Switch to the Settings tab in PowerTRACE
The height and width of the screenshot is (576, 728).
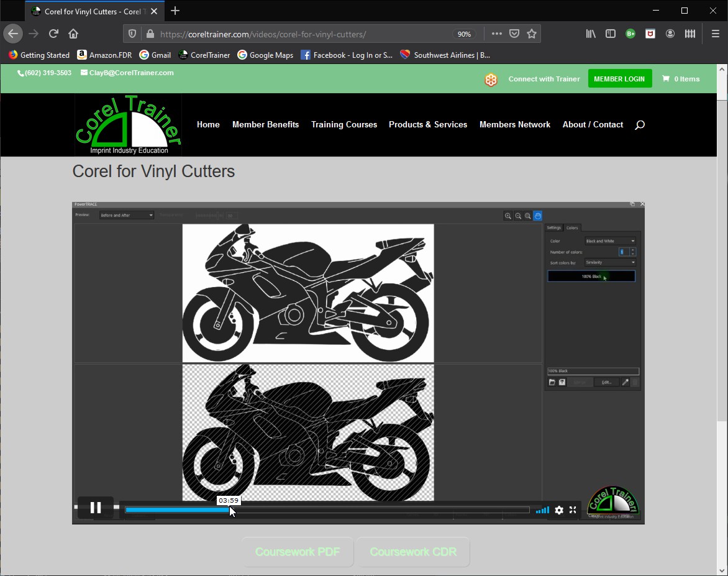[553, 227]
